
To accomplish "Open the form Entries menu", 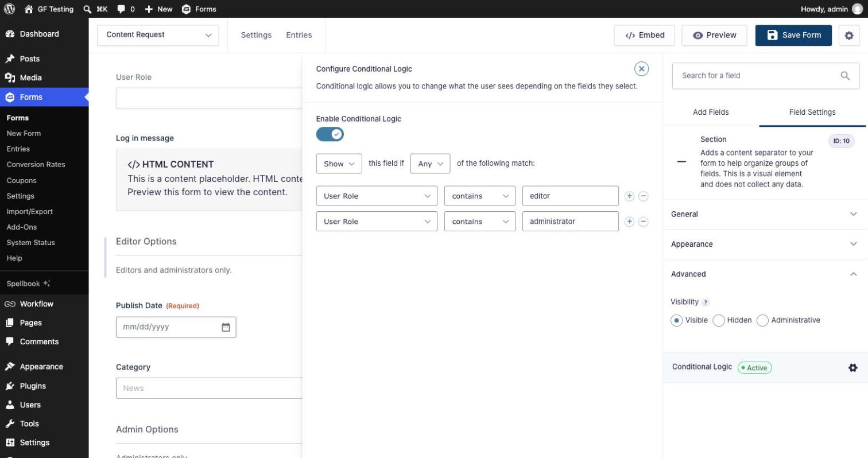I will [x=299, y=35].
